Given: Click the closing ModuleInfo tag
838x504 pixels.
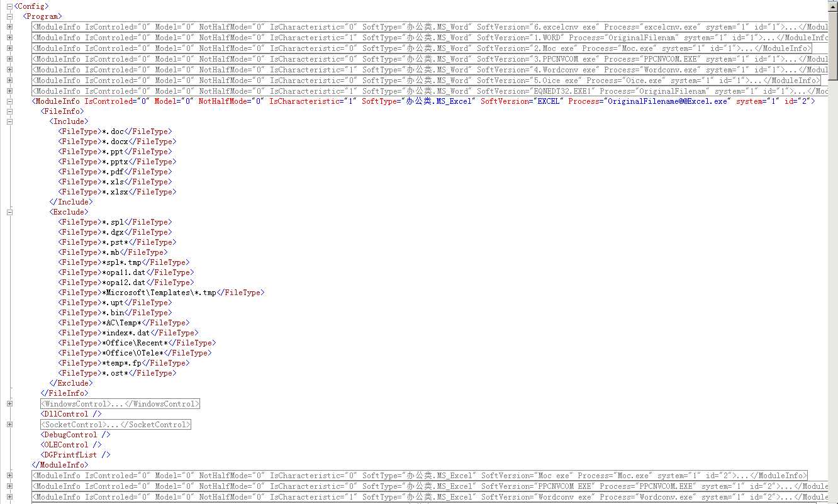Looking at the screenshot, I should (60, 465).
